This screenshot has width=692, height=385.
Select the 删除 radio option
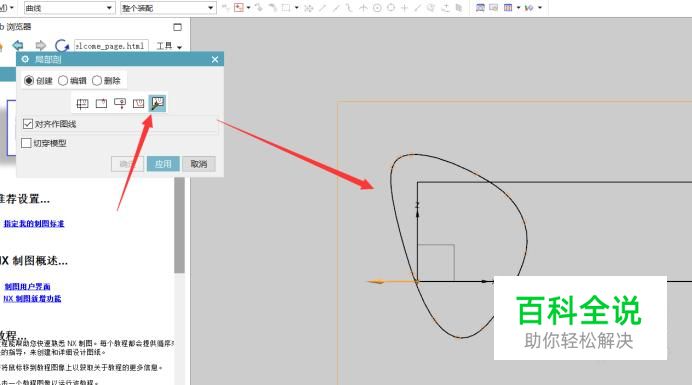coord(97,80)
